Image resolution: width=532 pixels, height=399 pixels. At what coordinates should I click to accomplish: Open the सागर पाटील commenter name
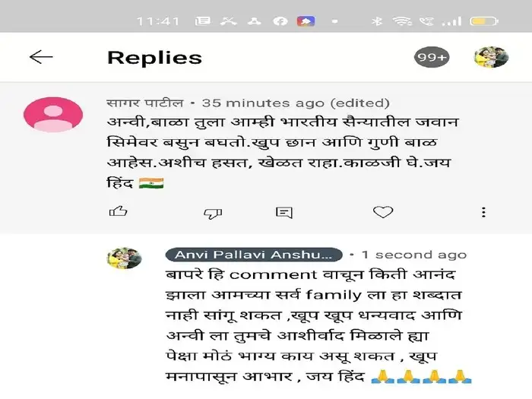145,103
